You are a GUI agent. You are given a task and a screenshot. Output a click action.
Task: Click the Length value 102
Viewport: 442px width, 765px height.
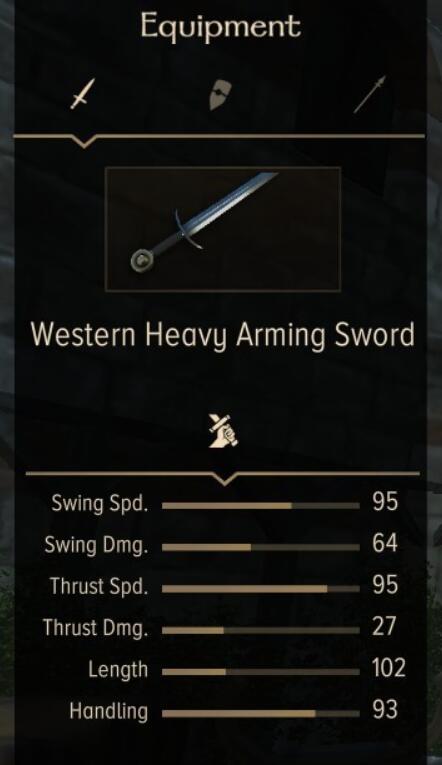(389, 668)
